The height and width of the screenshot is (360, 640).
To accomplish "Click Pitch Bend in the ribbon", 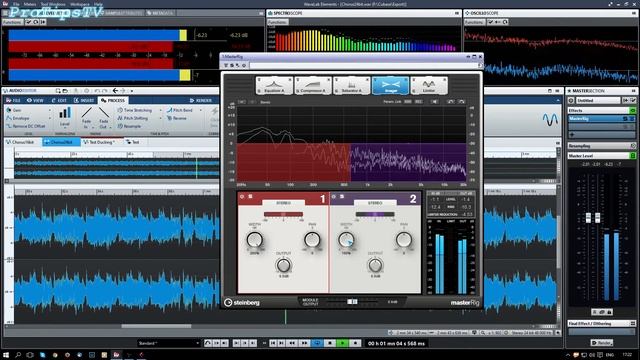I will point(180,110).
